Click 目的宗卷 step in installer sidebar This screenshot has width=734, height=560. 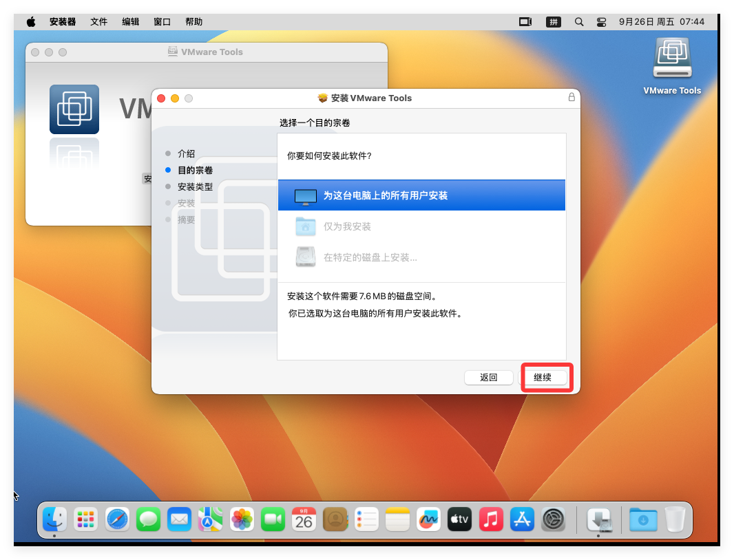coord(195,170)
